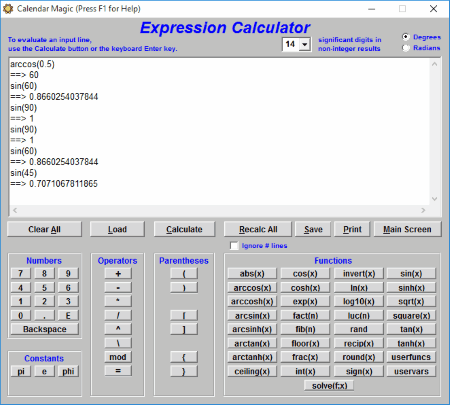
Task: Click the number 0 key
Action: click(21, 315)
